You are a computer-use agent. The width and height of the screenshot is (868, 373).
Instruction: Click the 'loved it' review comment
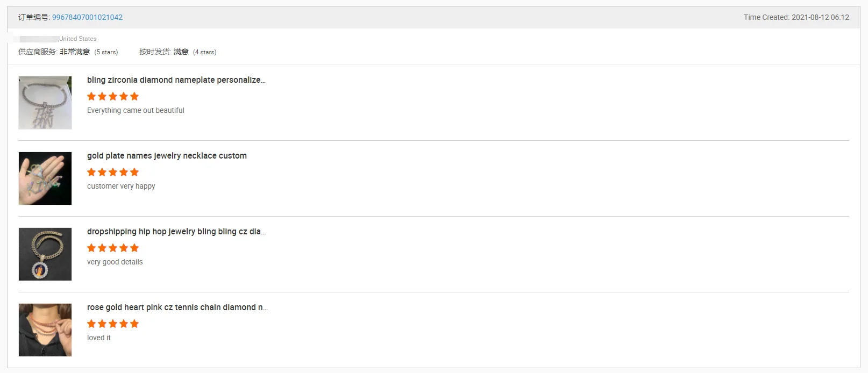(99, 338)
